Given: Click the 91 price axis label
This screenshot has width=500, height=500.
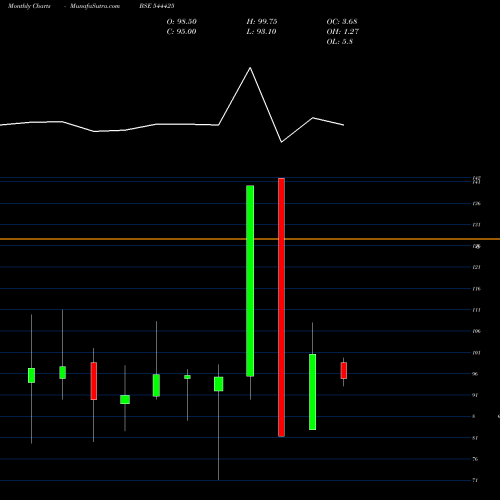Looking at the screenshot, I should pyautogui.click(x=475, y=395).
